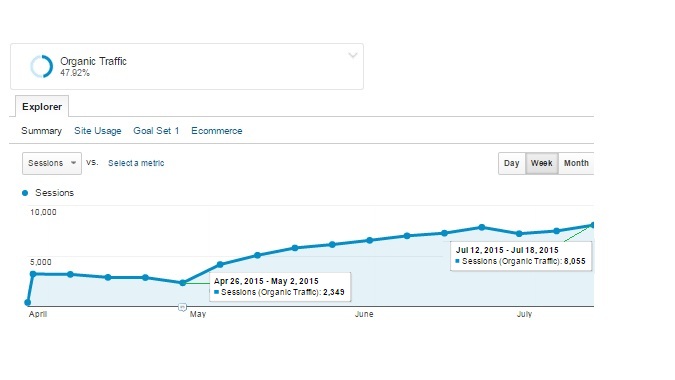Open the Goal Set 1 view
Viewport: 675px width, 380px height.
pyautogui.click(x=156, y=131)
